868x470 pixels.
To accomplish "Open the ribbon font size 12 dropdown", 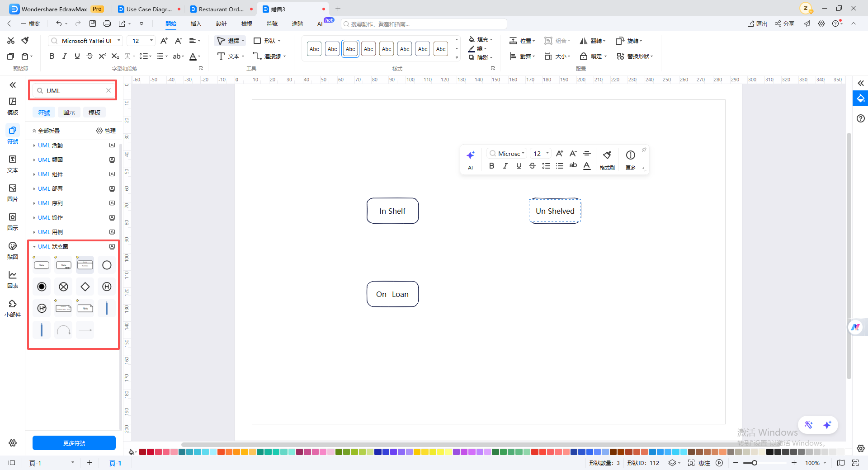I will [141, 41].
